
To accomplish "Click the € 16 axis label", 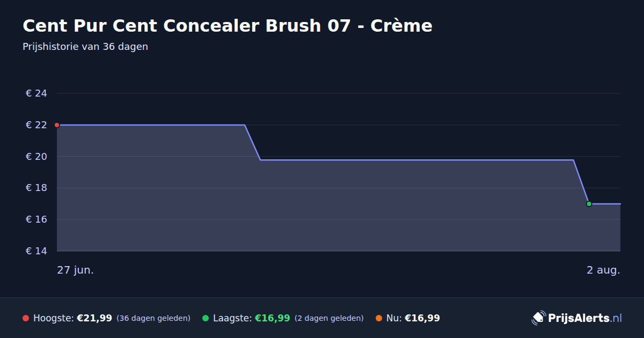I will click(36, 219).
